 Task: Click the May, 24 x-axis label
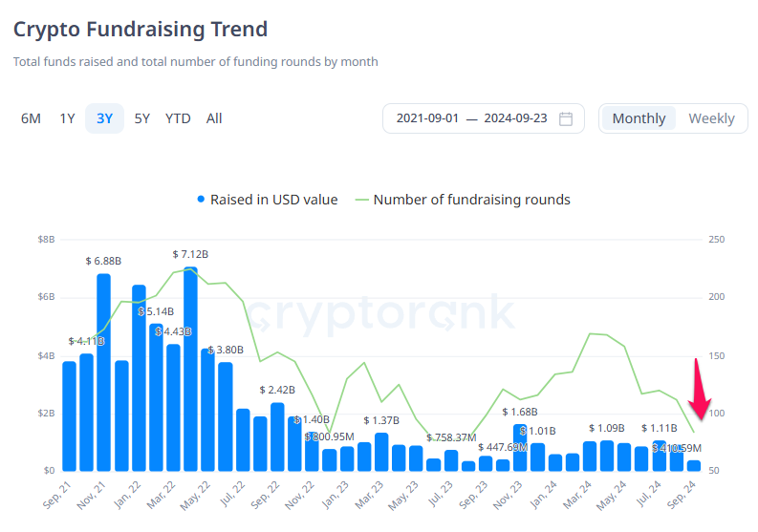612,496
